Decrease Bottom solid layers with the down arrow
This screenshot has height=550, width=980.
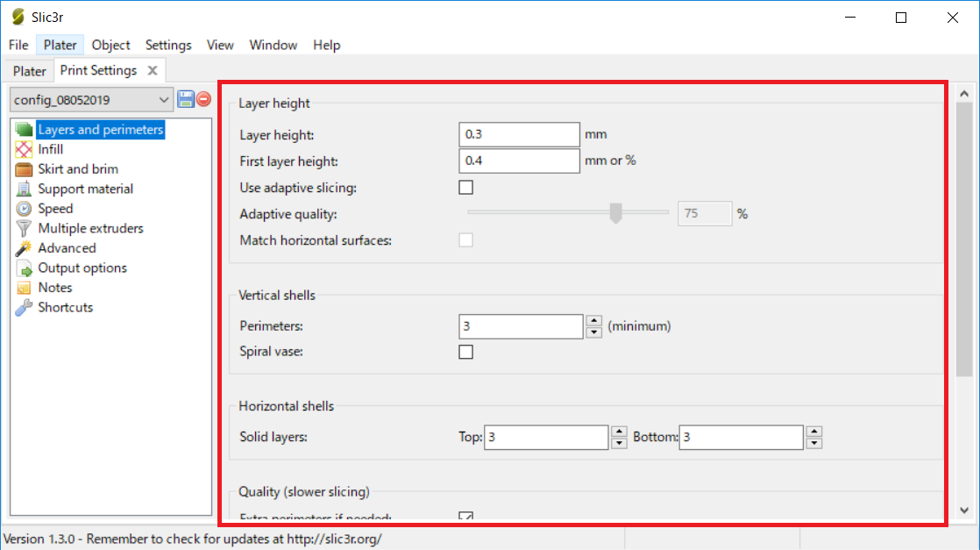[x=813, y=443]
